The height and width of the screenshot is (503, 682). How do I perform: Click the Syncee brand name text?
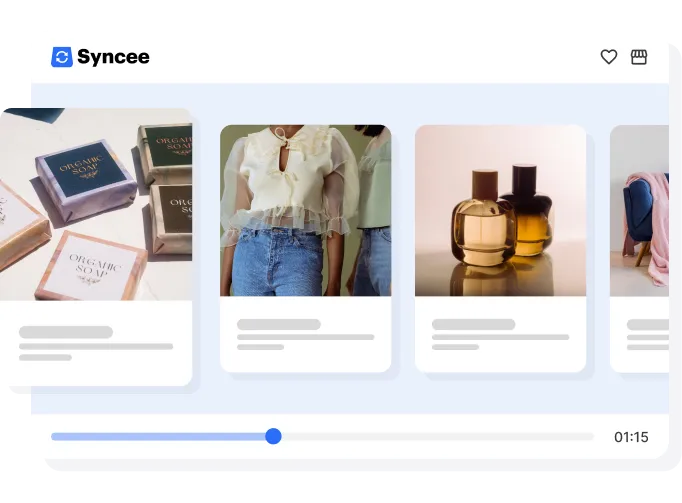[113, 57]
